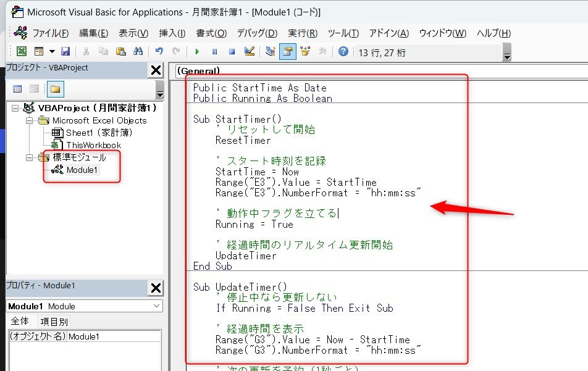Viewport: 588px width, 371px height.
Task: Open the 実行(R) menu
Action: [x=303, y=33]
